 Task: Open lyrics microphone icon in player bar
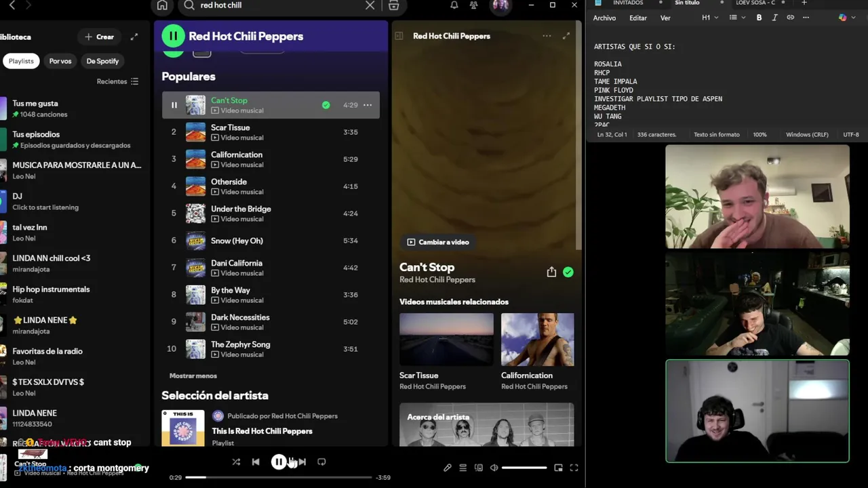click(448, 468)
